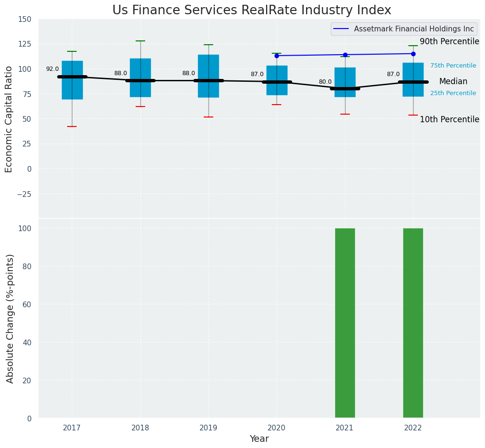Click the blue Assetmark data point for 2022
This screenshot has width=485, height=448.
(413, 54)
